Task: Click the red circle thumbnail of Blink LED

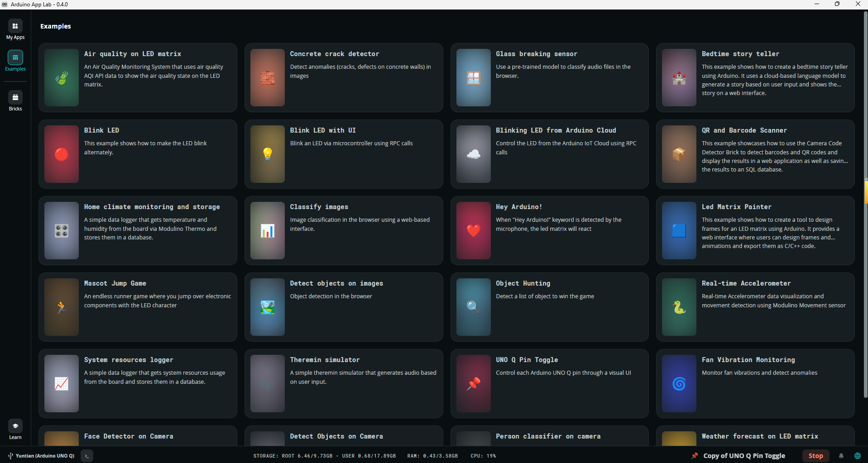Action: (62, 154)
